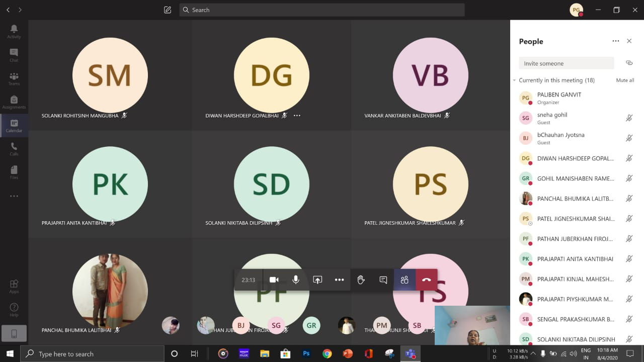644x362 pixels.
Task: Open Activity in the left sidebar
Action: (14, 31)
